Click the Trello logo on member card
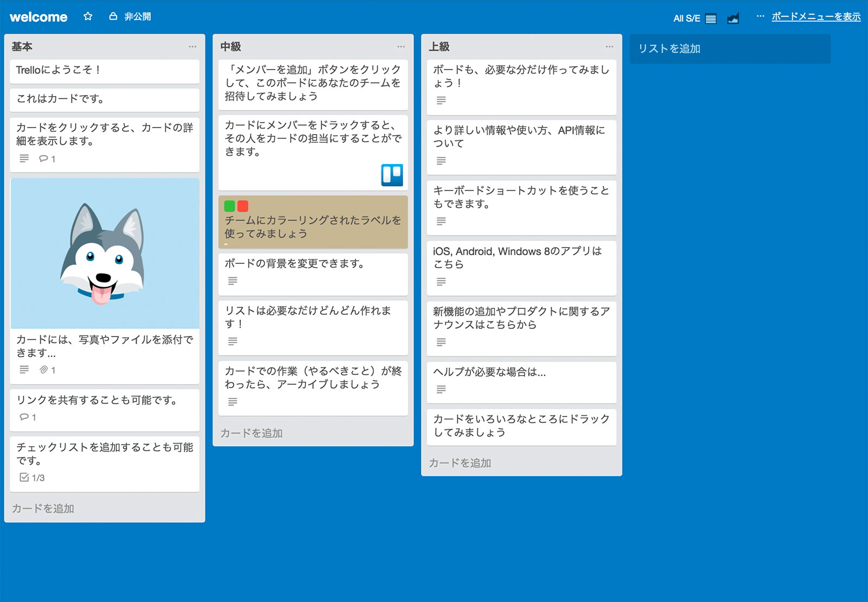The image size is (868, 602). (392, 175)
